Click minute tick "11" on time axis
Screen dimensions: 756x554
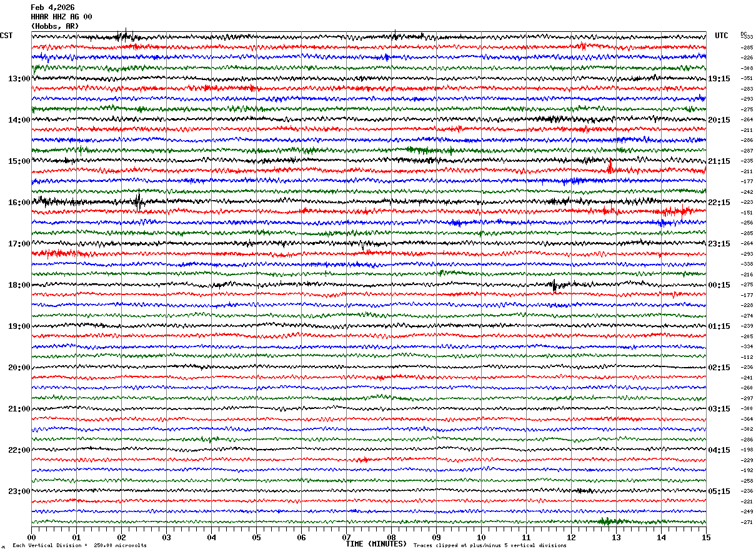coord(526,537)
